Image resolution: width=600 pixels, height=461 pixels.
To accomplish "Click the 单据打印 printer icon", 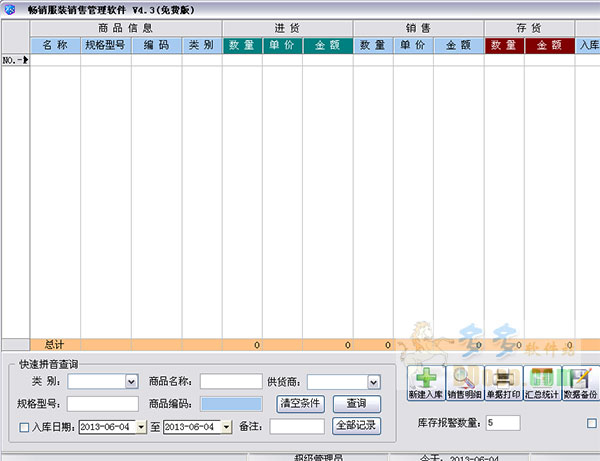I will tap(503, 383).
